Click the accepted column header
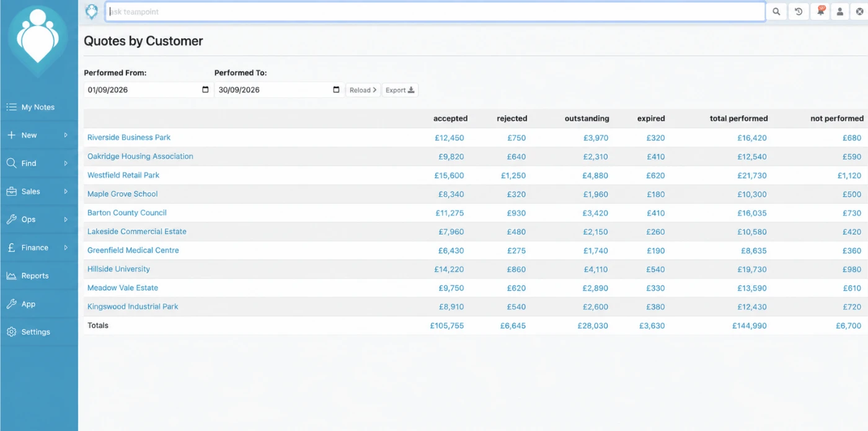Image resolution: width=868 pixels, height=431 pixels. (x=450, y=118)
